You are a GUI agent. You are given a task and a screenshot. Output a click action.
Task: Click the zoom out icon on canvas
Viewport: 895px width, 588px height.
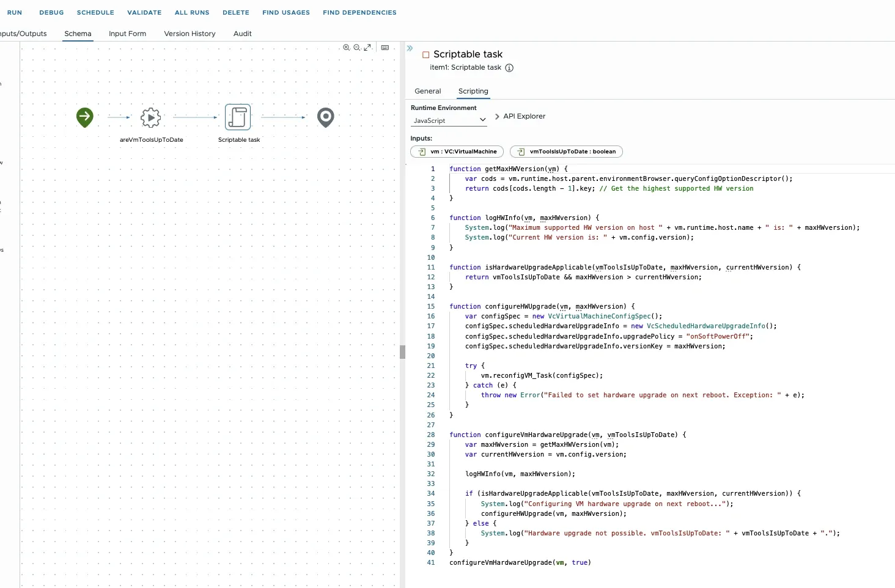[x=356, y=48]
